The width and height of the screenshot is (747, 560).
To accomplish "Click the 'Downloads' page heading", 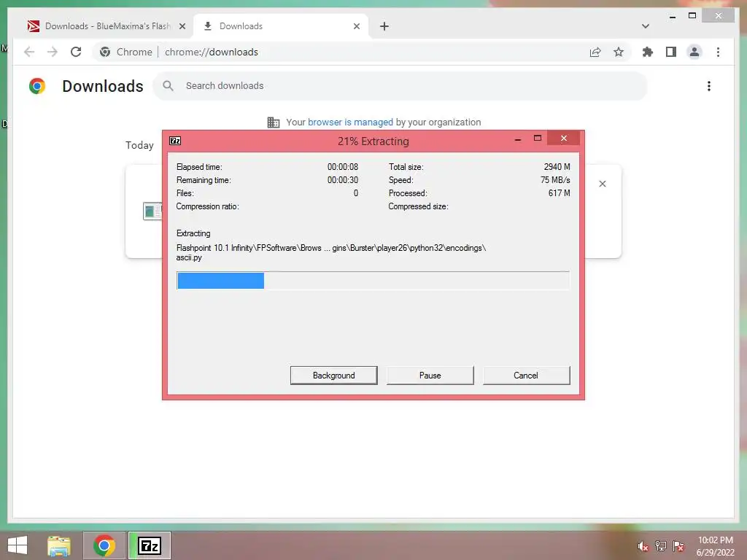I will [102, 86].
